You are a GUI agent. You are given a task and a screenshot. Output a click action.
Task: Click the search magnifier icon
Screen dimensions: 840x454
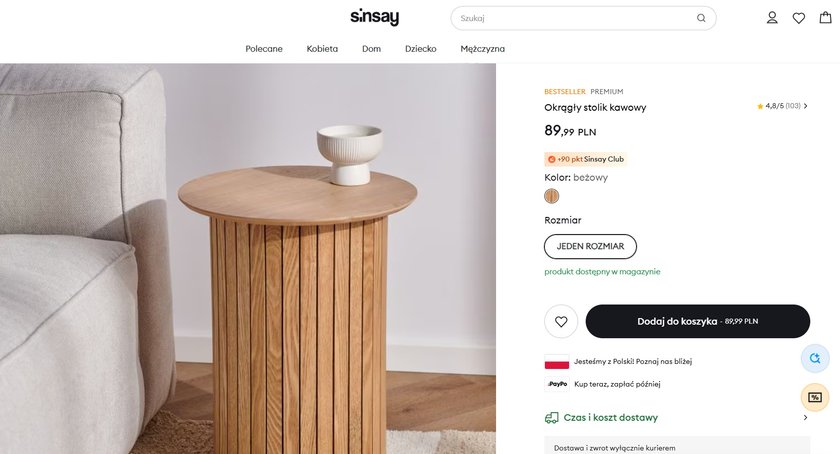tap(701, 18)
